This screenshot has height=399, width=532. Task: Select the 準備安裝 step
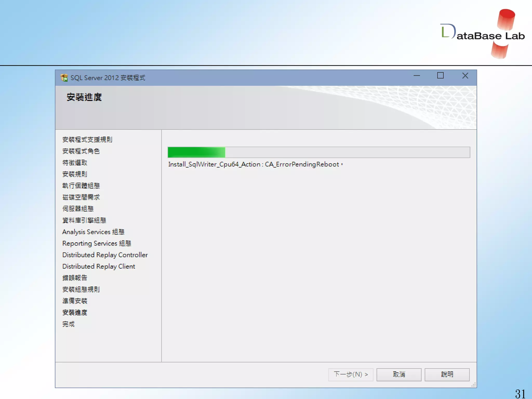click(x=75, y=301)
